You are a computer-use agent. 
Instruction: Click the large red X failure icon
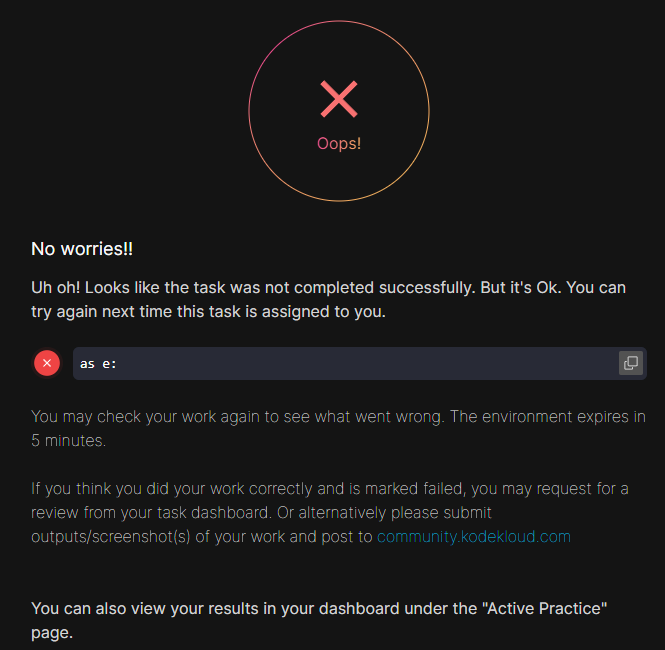click(339, 99)
